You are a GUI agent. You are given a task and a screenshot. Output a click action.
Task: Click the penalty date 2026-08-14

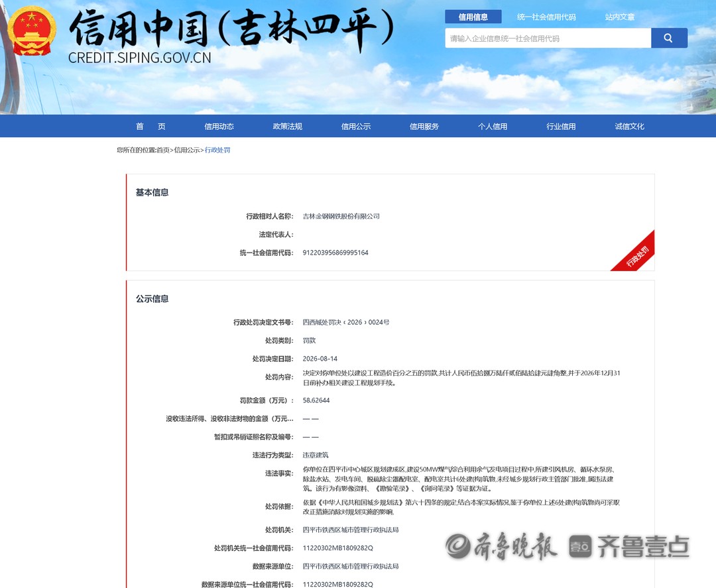pyautogui.click(x=320, y=359)
